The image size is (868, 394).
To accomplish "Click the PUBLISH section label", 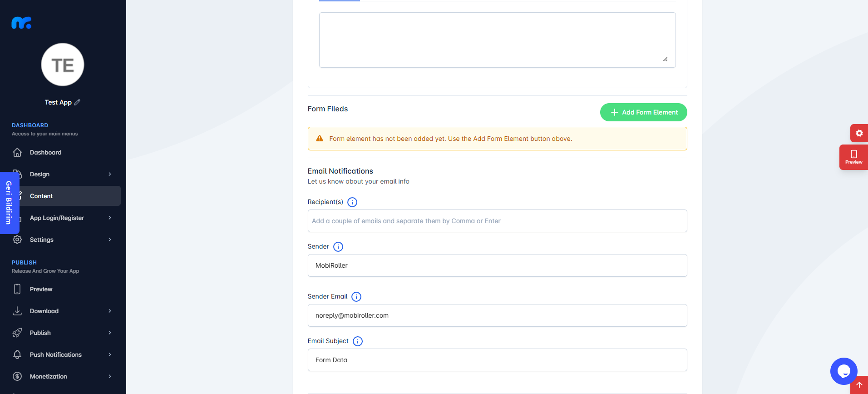I will pyautogui.click(x=24, y=262).
